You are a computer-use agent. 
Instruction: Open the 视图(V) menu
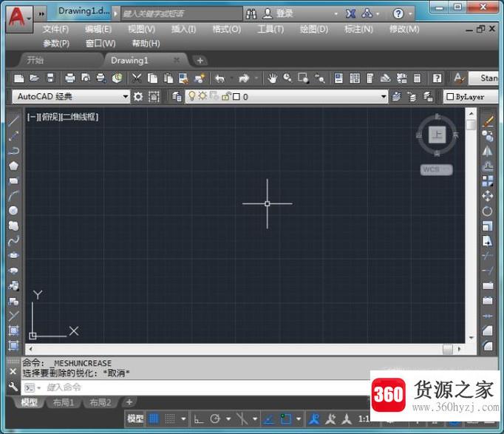pyautogui.click(x=142, y=30)
